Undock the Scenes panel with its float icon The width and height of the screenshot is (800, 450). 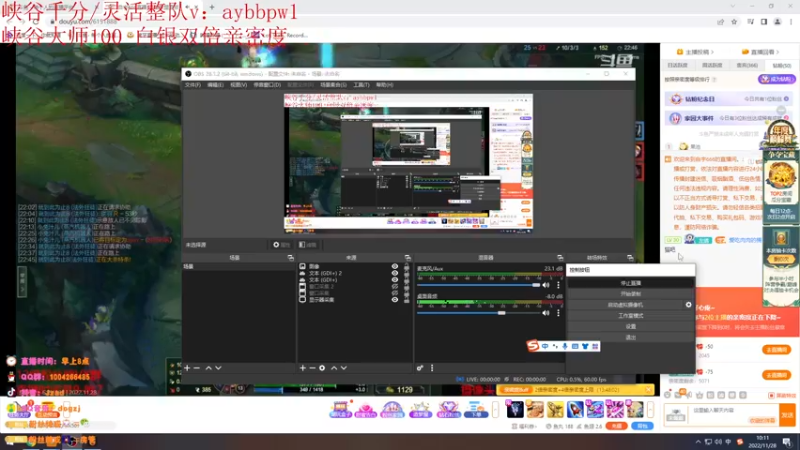(x=290, y=258)
